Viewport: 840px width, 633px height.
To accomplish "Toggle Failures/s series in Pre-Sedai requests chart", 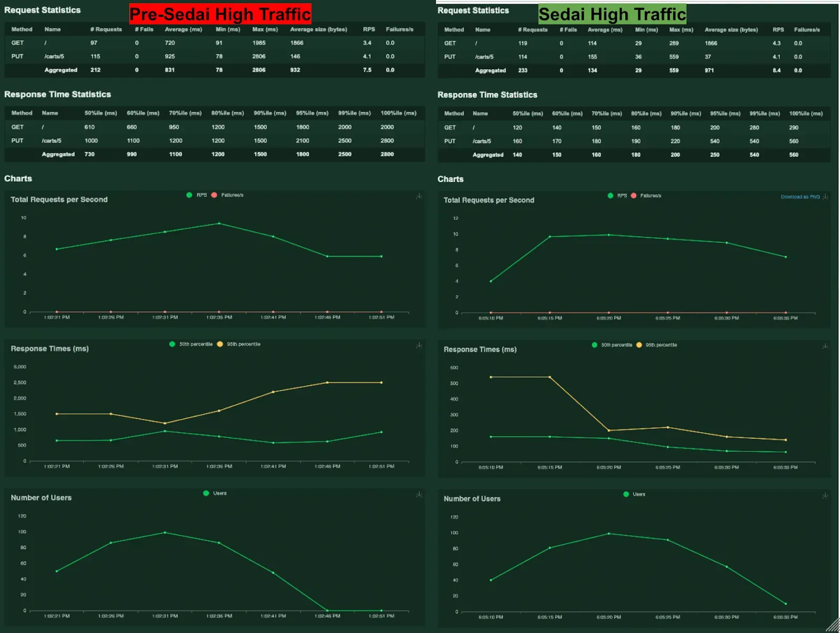I will tap(227, 195).
